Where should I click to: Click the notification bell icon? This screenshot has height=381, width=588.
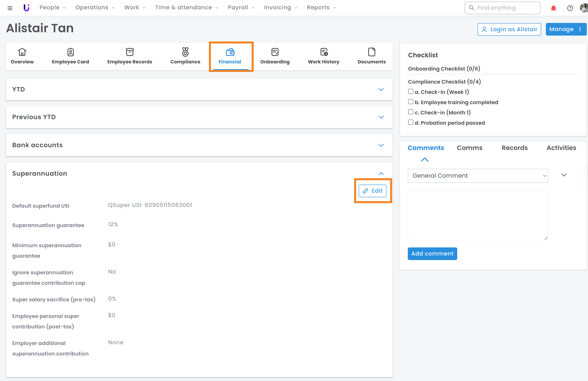tap(553, 8)
